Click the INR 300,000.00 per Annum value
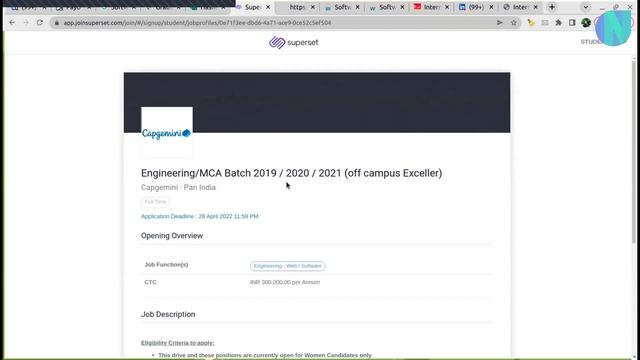Screen dimensions: 640x360 [x=285, y=282]
